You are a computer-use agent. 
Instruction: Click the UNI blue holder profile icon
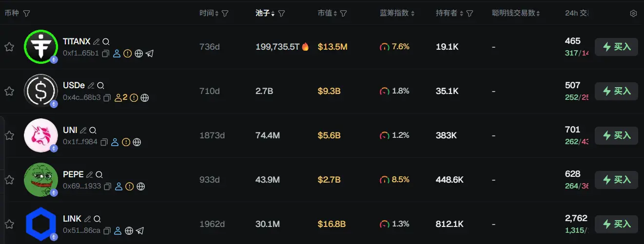(115, 142)
